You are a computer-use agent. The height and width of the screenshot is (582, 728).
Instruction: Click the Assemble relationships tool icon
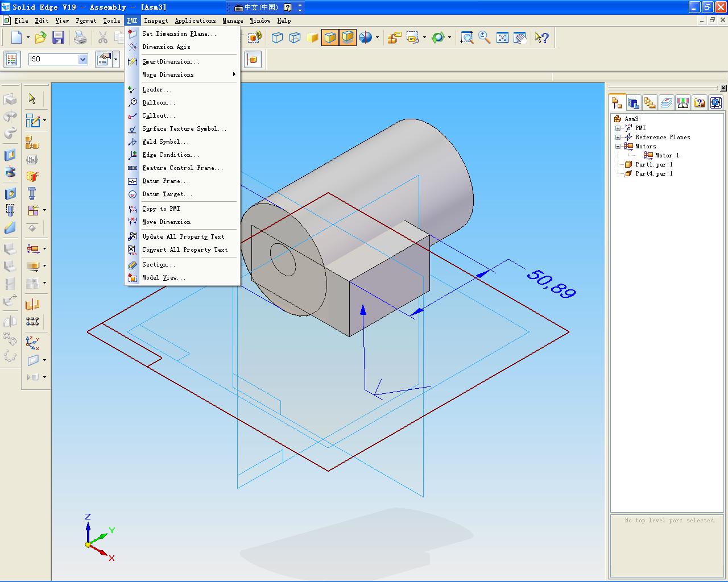click(x=32, y=143)
